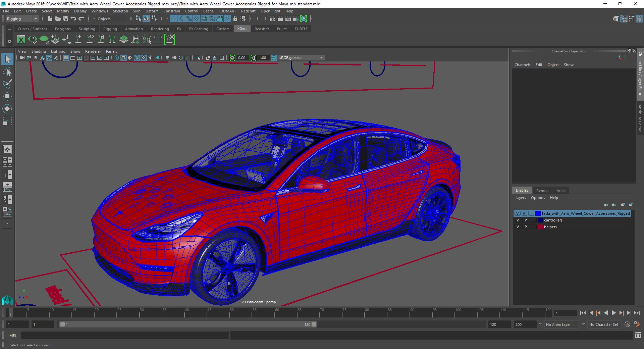Toggle wireframe on shaded in viewport
The image size is (644, 349).
pos(137,58)
